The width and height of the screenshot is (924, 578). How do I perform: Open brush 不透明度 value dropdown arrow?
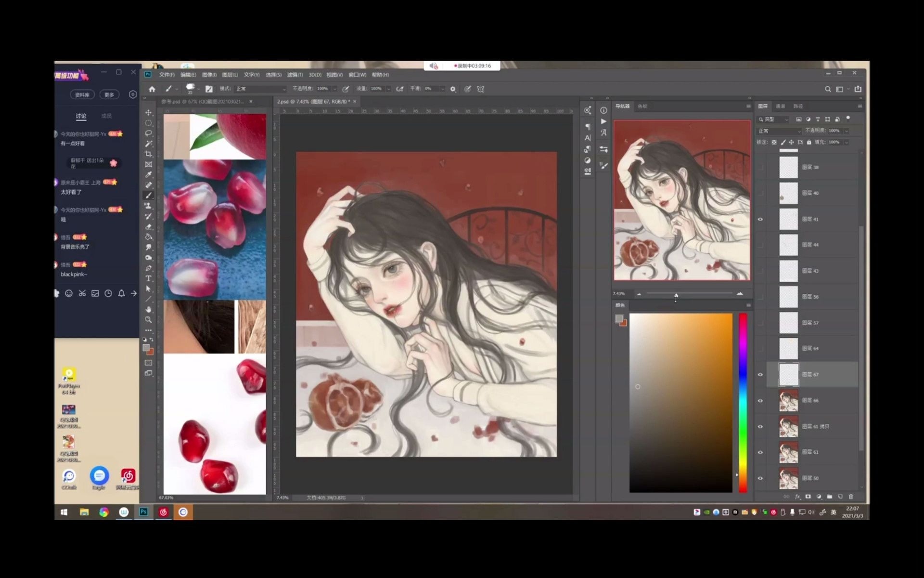pyautogui.click(x=334, y=89)
